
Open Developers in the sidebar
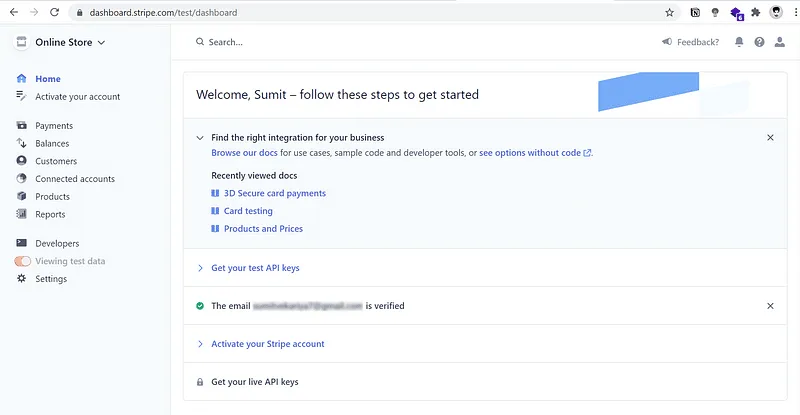pos(57,243)
